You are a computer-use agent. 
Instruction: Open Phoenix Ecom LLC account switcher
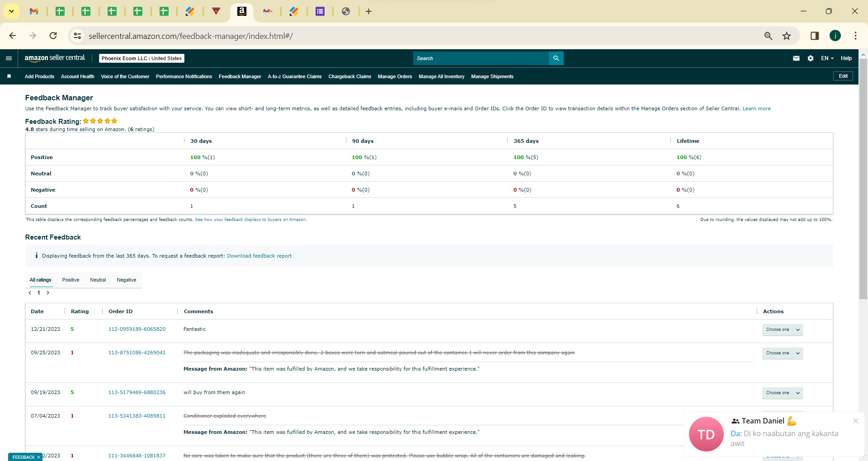[142, 58]
